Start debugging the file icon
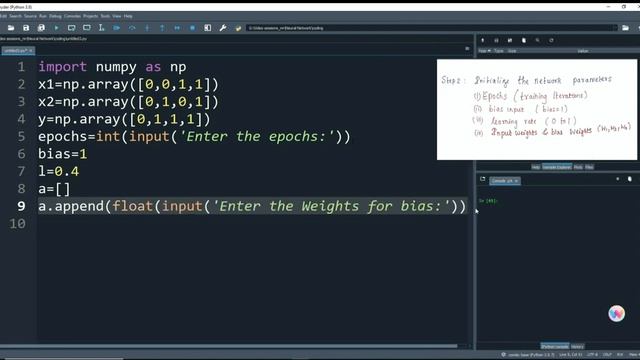 click(117, 28)
